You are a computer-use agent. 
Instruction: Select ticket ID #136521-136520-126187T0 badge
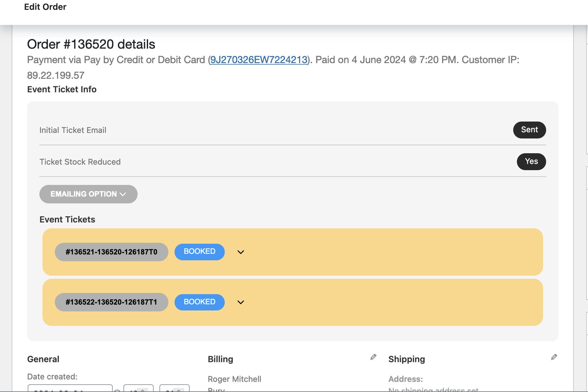111,252
